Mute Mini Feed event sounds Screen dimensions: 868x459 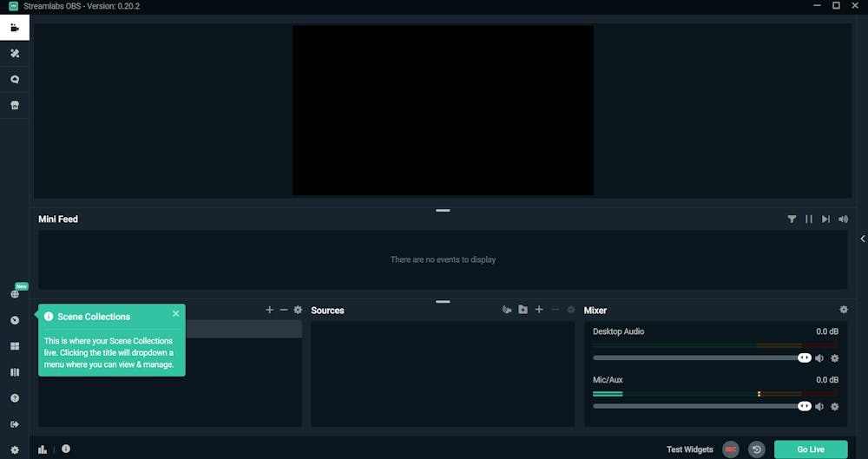pyautogui.click(x=843, y=220)
